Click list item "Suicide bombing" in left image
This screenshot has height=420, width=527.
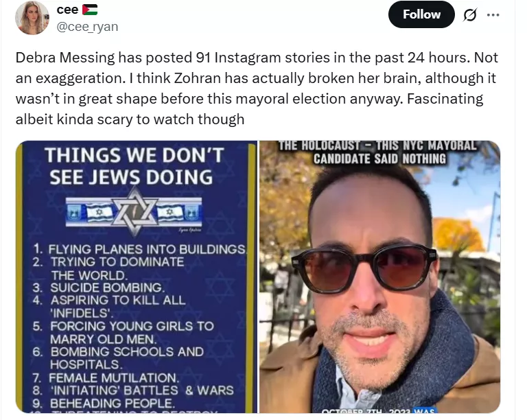coord(99,288)
